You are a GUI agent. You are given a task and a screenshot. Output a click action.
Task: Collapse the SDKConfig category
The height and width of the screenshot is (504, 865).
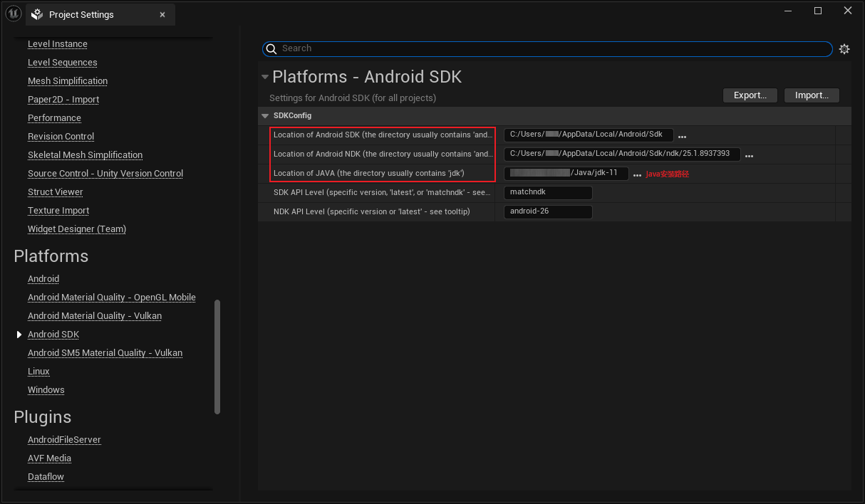[266, 115]
